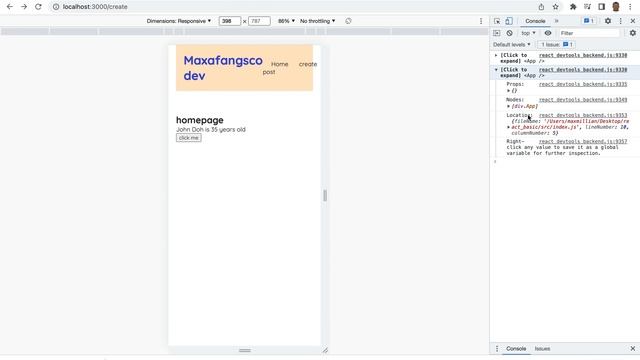Go back in the browser history
Image resolution: width=640 pixels, height=360 pixels.
pyautogui.click(x=10, y=7)
